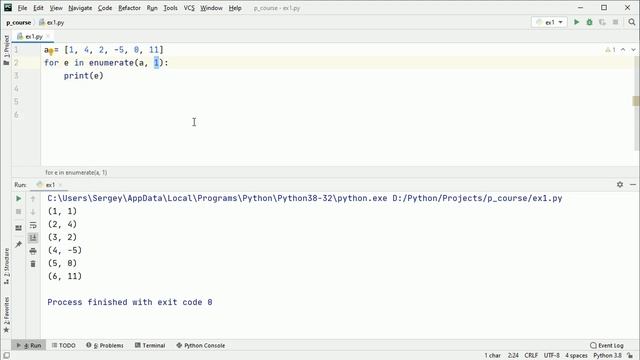The width and height of the screenshot is (640, 360).
Task: Open the Code menu
Action: pos(105,8)
